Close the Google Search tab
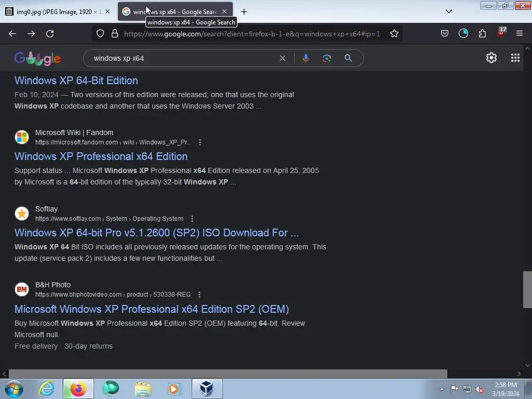 (224, 11)
